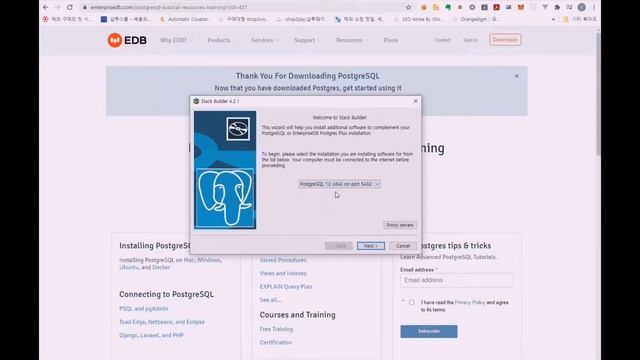Image resolution: width=640 pixels, height=360 pixels.
Task: Expand the Services menu on EDB site
Action: coord(264,40)
